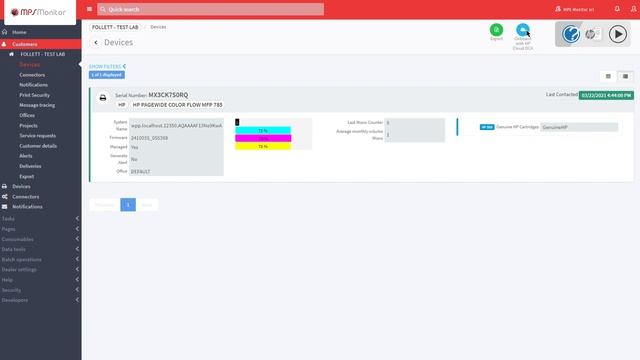
Task: Click the printer icon on device card
Action: 103,98
